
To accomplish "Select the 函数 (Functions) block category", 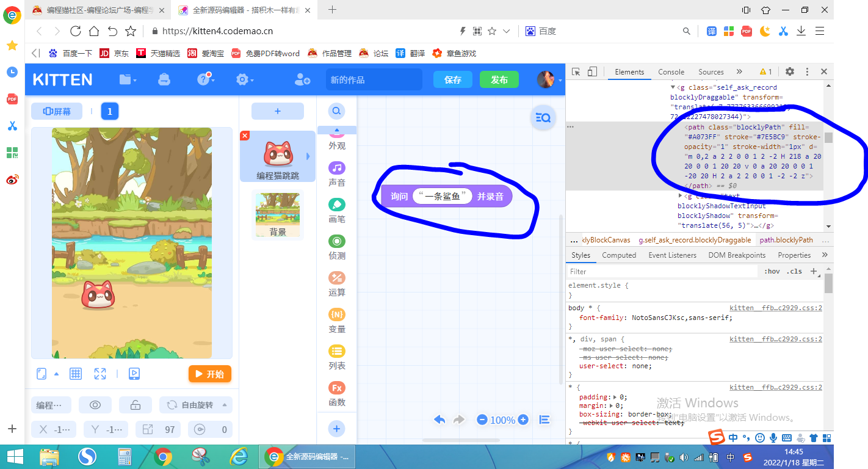I will coord(337,393).
